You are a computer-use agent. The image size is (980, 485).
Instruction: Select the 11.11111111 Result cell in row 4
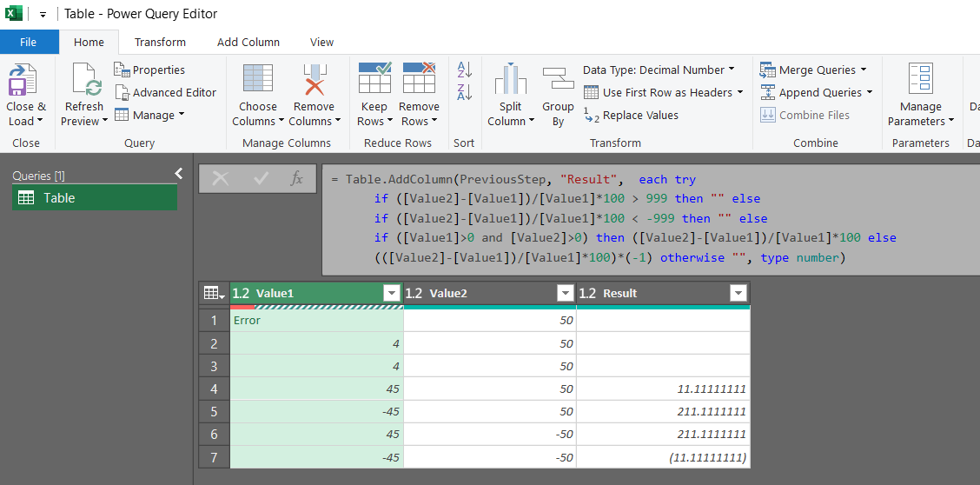point(663,389)
